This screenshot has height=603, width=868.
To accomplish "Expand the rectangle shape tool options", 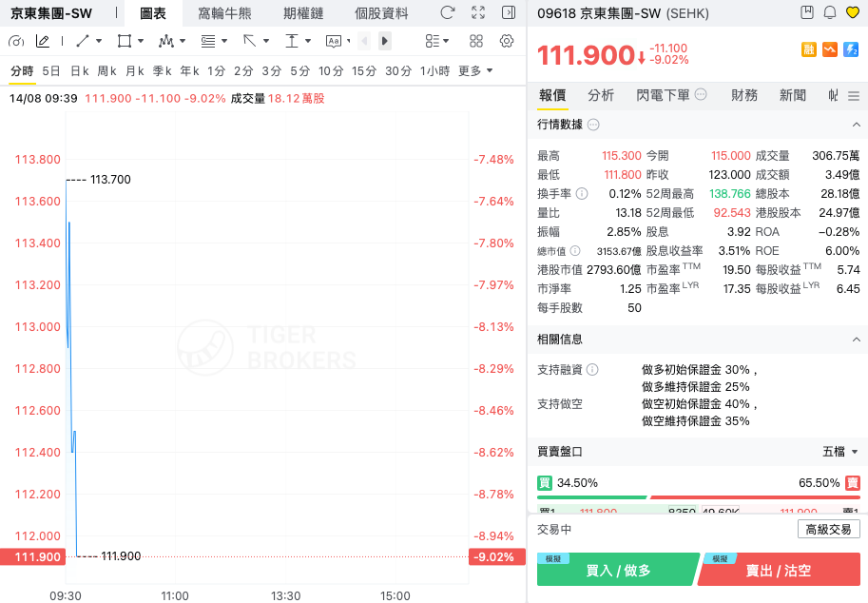I will pyautogui.click(x=141, y=41).
